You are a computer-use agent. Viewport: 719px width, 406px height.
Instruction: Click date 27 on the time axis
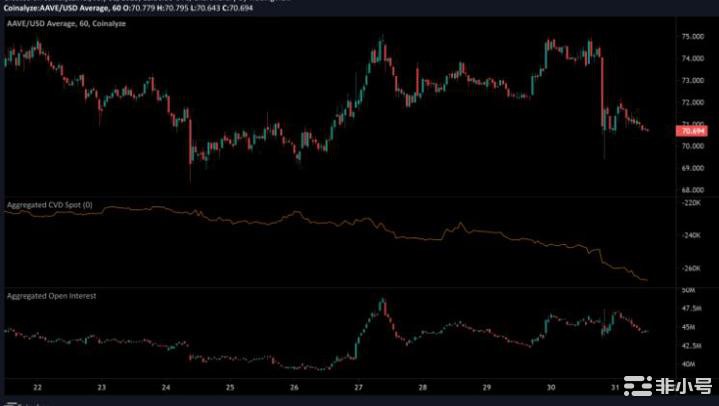point(359,388)
